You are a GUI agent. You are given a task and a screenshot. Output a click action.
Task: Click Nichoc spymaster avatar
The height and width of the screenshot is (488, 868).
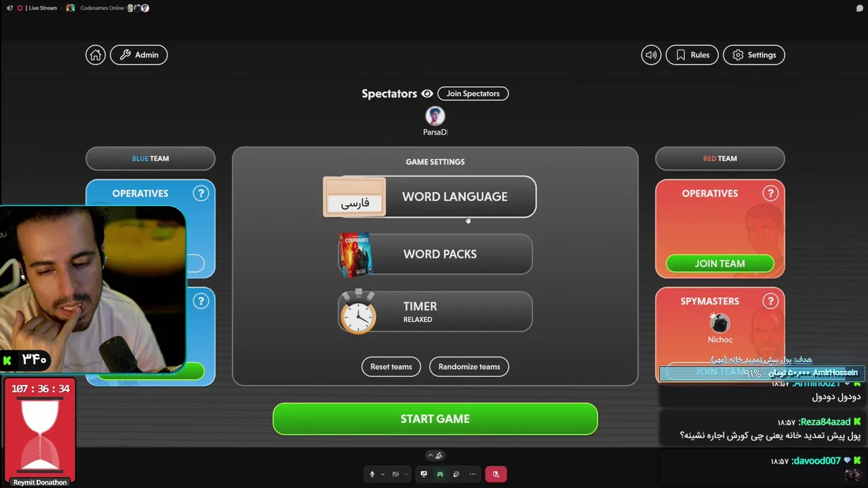tap(719, 323)
